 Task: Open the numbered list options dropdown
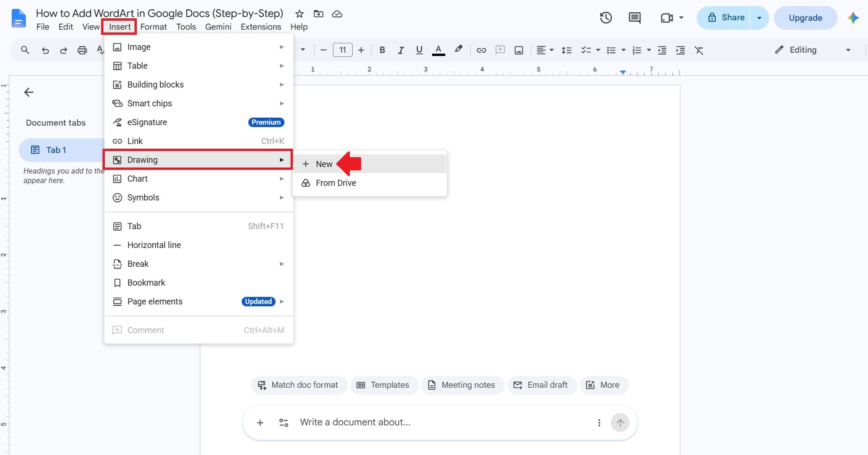pyautogui.click(x=649, y=50)
